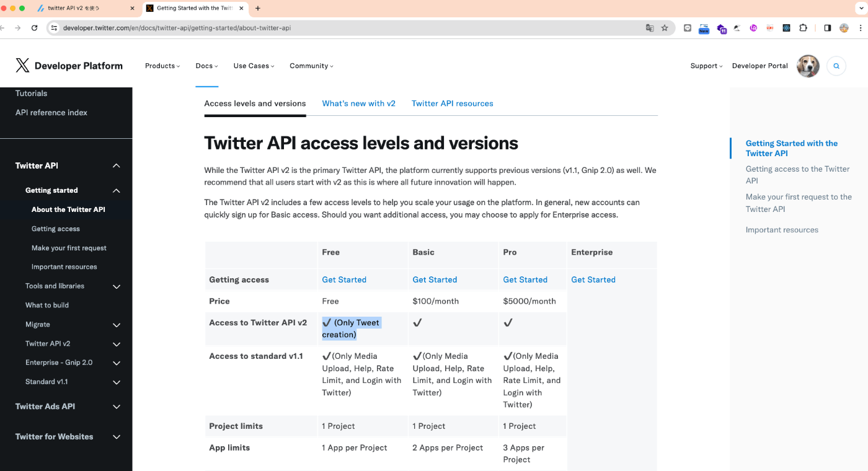Bookmark this page via the star icon
The image size is (868, 471).
664,28
